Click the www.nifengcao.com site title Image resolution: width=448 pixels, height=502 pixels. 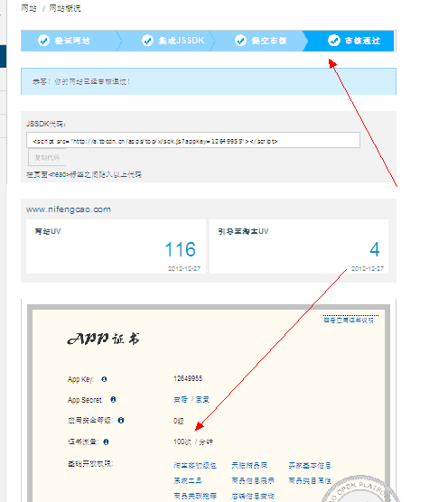69,209
